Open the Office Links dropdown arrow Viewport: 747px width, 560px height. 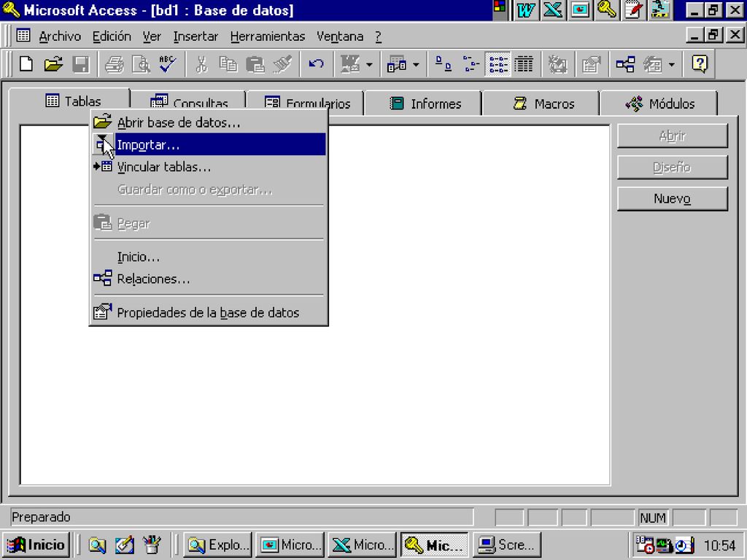[369, 64]
